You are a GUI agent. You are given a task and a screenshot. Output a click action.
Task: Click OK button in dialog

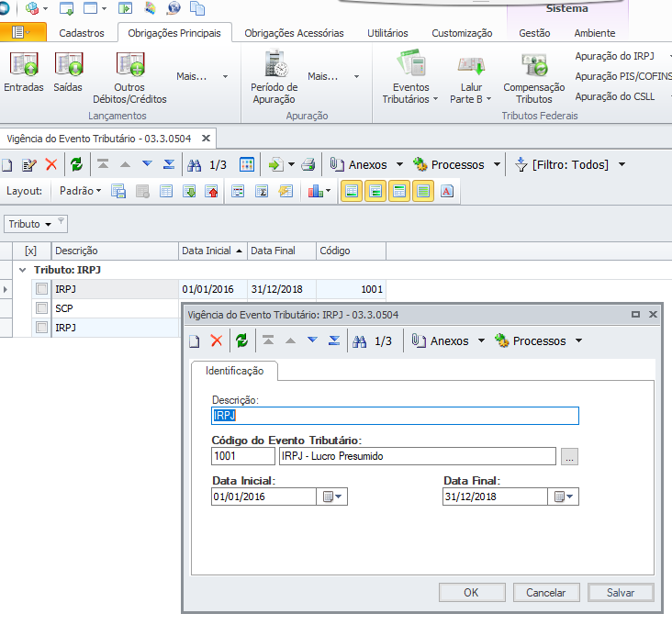click(x=472, y=593)
